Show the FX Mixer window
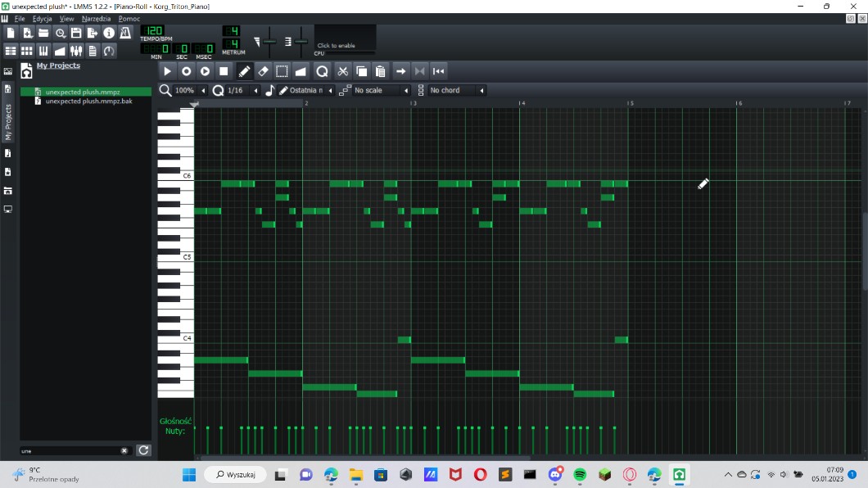This screenshot has width=868, height=488. click(x=76, y=51)
